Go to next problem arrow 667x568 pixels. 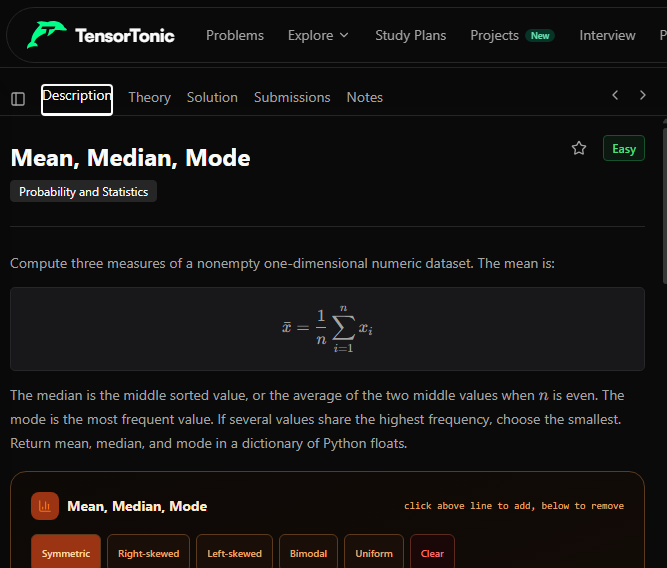(x=643, y=95)
